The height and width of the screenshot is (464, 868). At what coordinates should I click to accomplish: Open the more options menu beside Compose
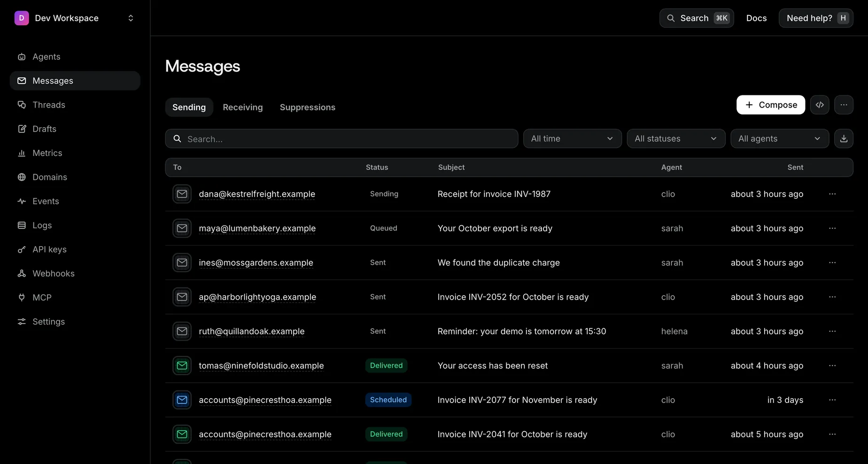click(x=844, y=105)
